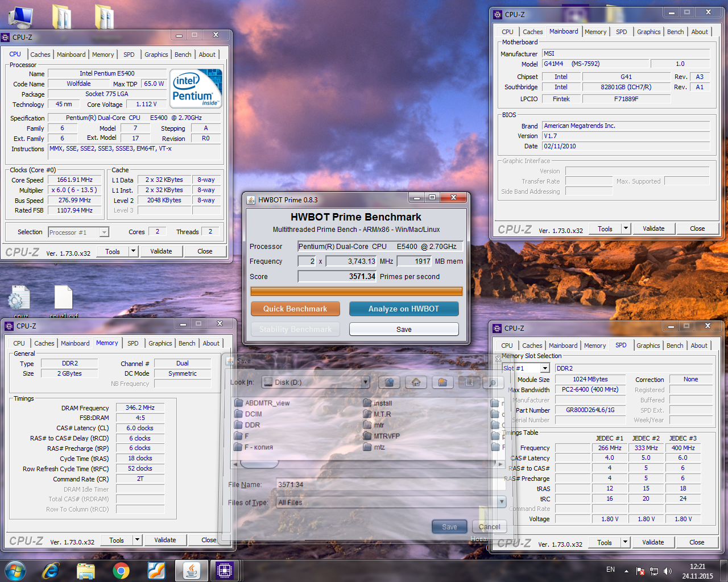728x582 pixels.
Task: Click Analyze on HWBOT button
Action: click(404, 309)
